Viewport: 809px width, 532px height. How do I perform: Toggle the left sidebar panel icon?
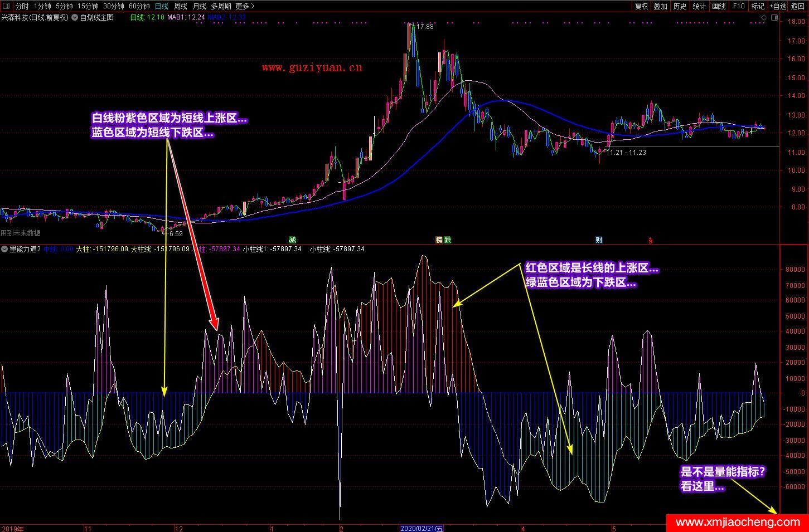(x=7, y=6)
